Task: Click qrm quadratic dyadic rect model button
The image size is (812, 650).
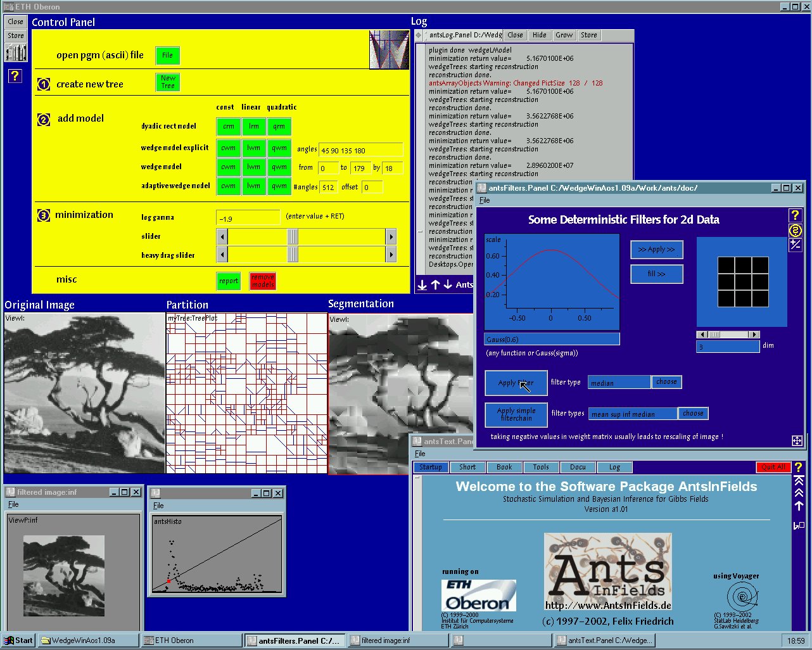Action: (279, 126)
